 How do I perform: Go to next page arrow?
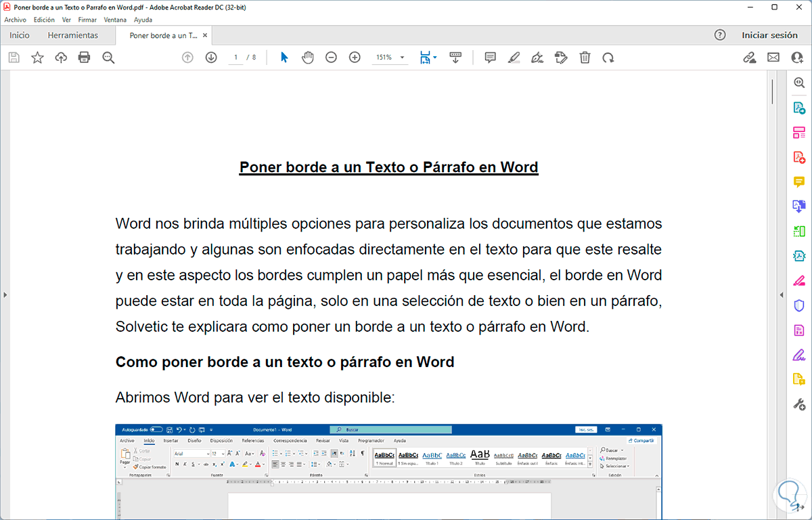tap(211, 58)
